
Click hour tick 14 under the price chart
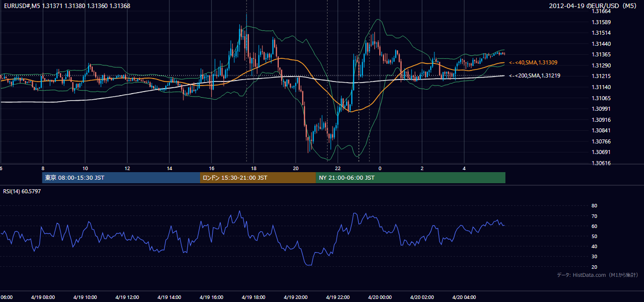[169, 168]
